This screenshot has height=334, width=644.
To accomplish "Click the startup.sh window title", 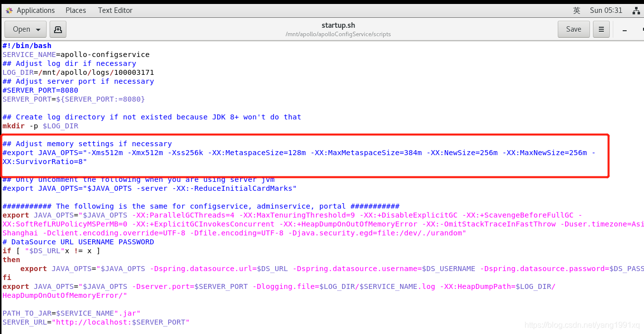I will (x=338, y=25).
